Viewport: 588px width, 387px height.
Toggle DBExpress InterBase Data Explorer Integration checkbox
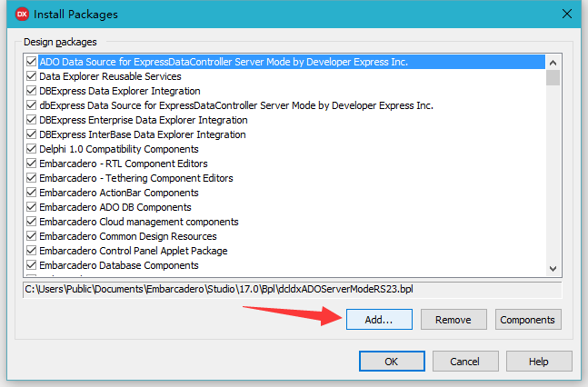(x=32, y=134)
